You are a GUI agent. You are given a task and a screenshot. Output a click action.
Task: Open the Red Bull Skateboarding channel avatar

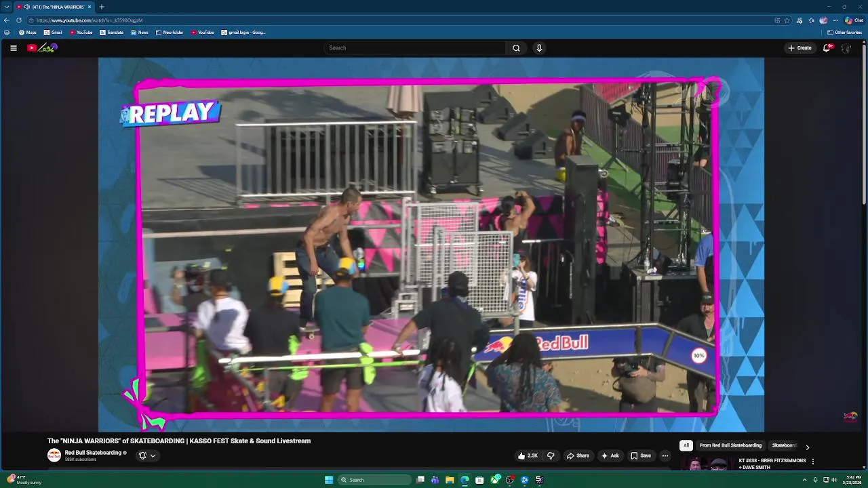tap(54, 455)
